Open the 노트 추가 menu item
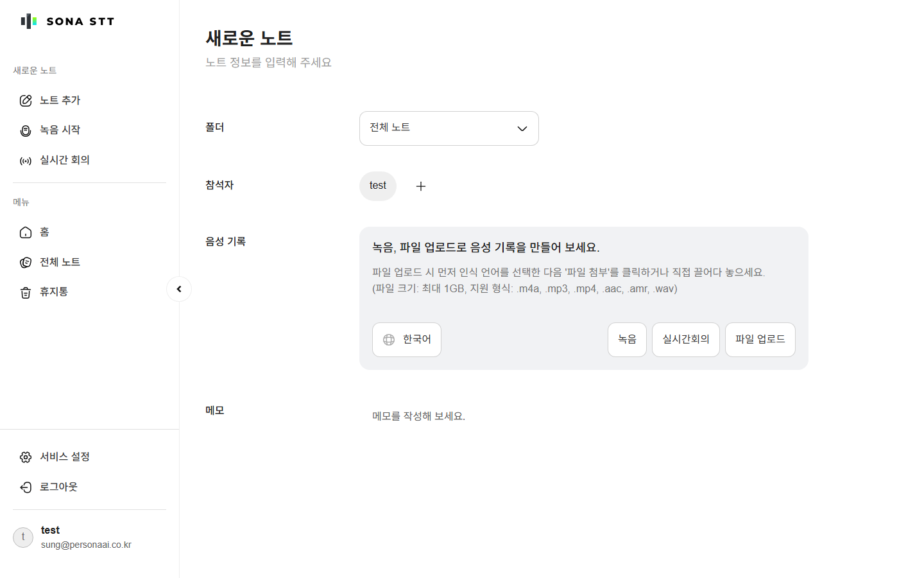Viewport: 924px width, 578px height. tap(89, 100)
